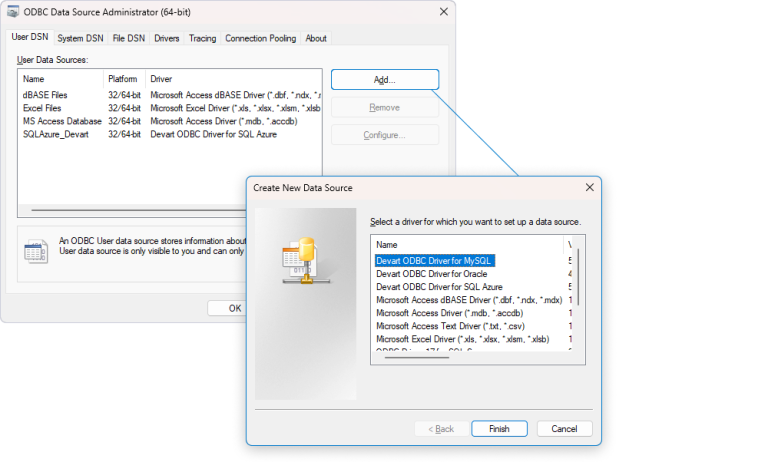
Task: Switch to the System DSN tab
Action: point(80,38)
